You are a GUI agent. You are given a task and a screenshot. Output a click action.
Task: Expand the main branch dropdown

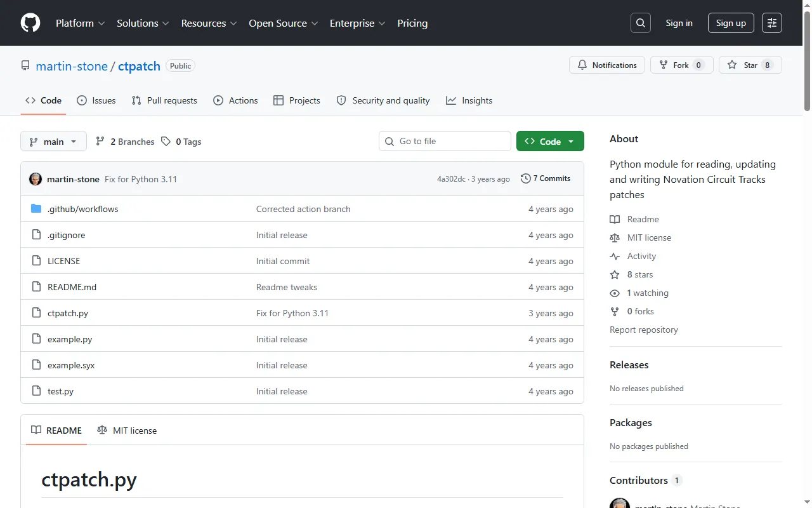(x=53, y=141)
